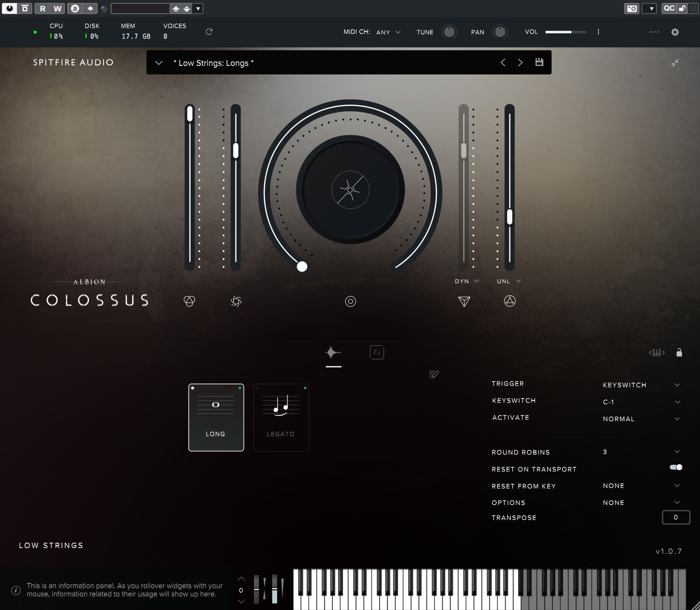Open the settings gear icon
The width and height of the screenshot is (700, 610).
pyautogui.click(x=675, y=32)
